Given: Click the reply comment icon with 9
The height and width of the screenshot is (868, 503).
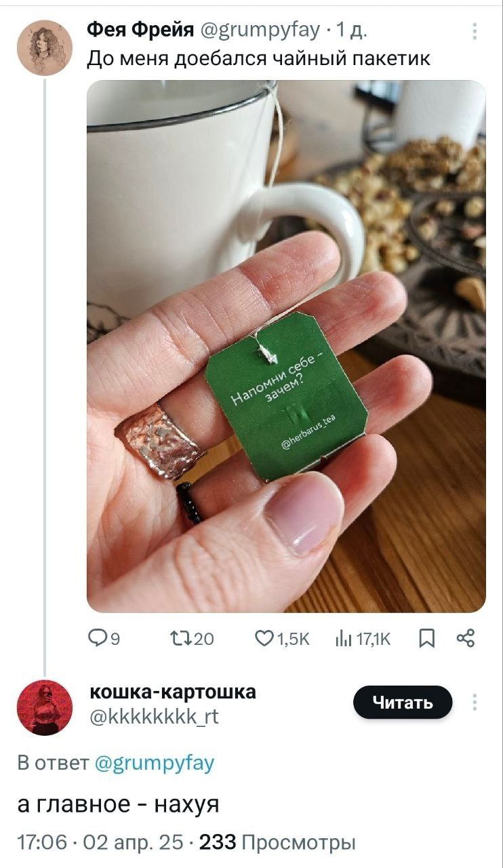Looking at the screenshot, I should pos(98,638).
